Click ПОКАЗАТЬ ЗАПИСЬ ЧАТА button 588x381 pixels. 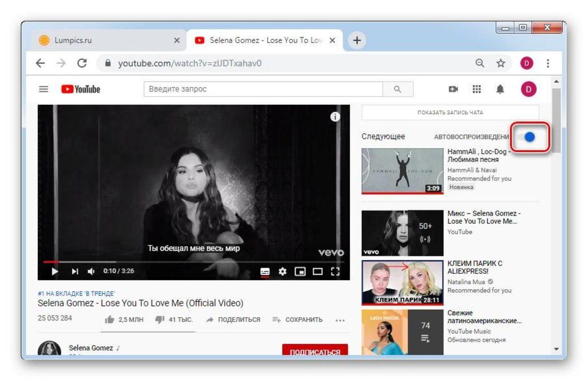[450, 113]
